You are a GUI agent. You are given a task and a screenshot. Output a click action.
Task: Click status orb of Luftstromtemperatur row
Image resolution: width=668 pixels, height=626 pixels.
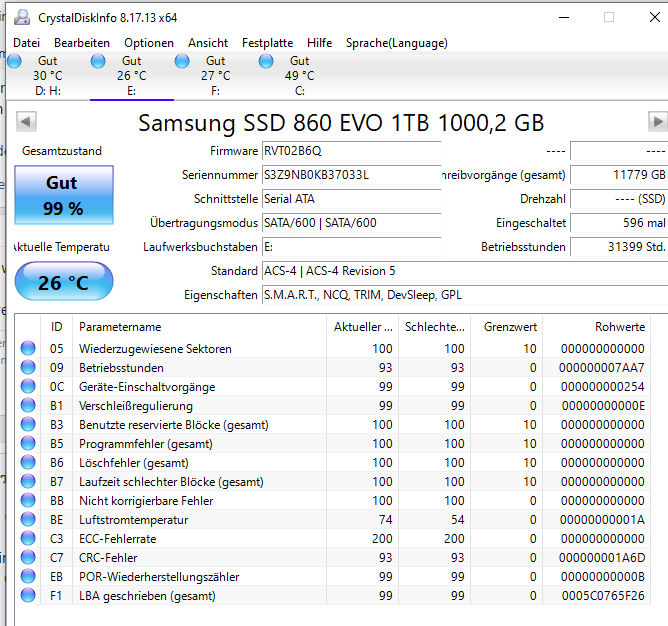coord(28,519)
